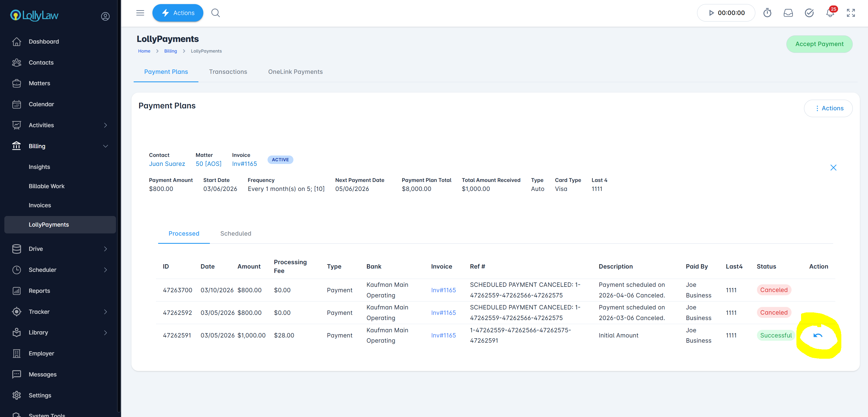Start the 00:00:00 timer play button
Image resolution: width=868 pixels, height=417 pixels.
(x=712, y=13)
